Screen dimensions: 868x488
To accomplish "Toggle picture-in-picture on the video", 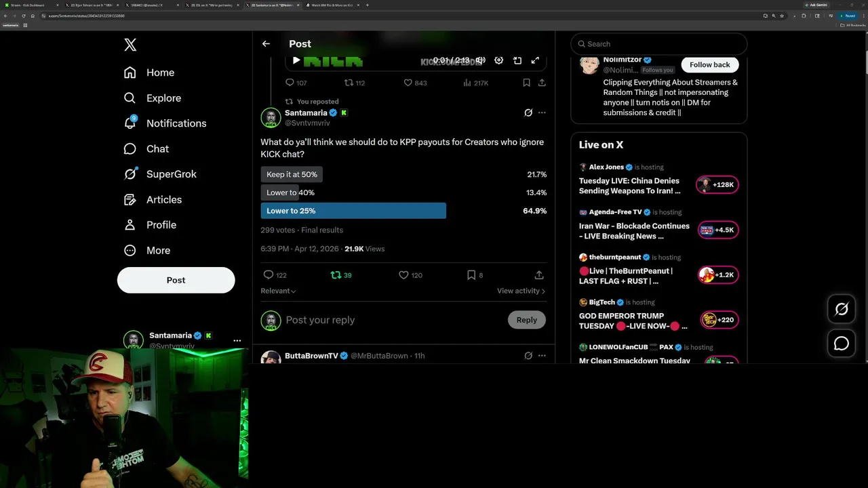I will [x=517, y=60].
